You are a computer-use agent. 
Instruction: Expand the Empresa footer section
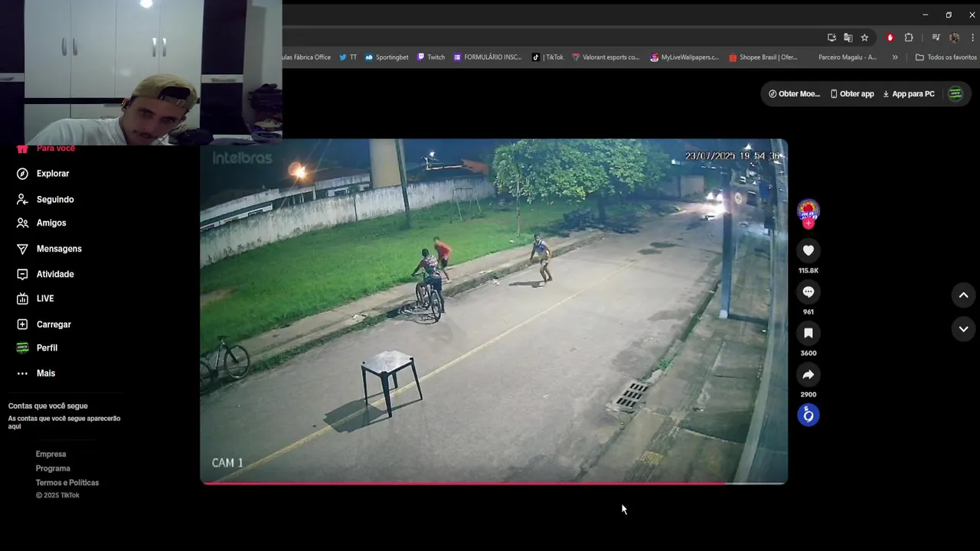51,454
